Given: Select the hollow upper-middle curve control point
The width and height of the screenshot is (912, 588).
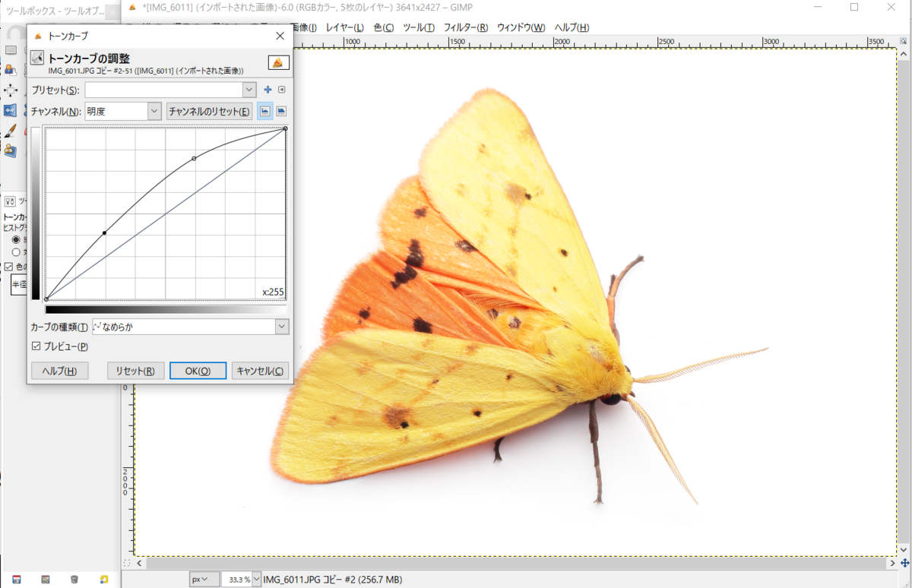Looking at the screenshot, I should [x=194, y=158].
